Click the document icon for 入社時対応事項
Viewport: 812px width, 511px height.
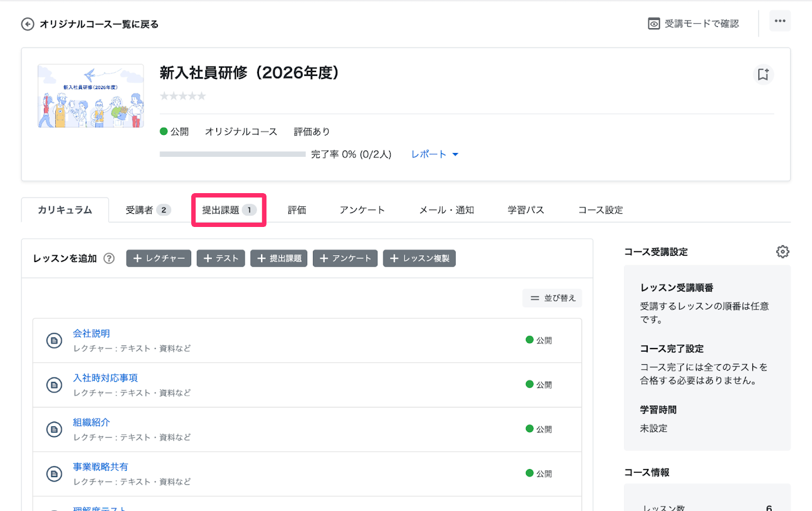point(55,385)
